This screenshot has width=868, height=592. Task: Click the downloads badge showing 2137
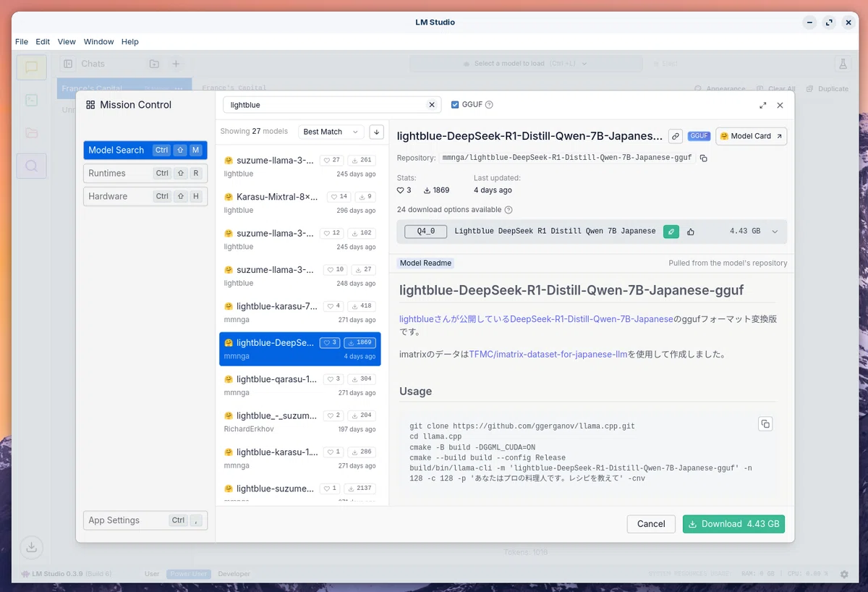point(360,489)
